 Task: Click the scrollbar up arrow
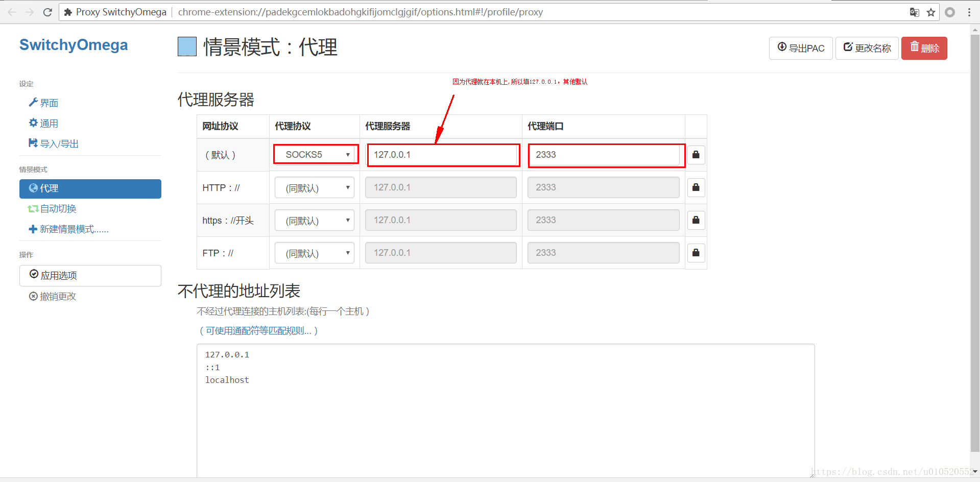(x=975, y=30)
